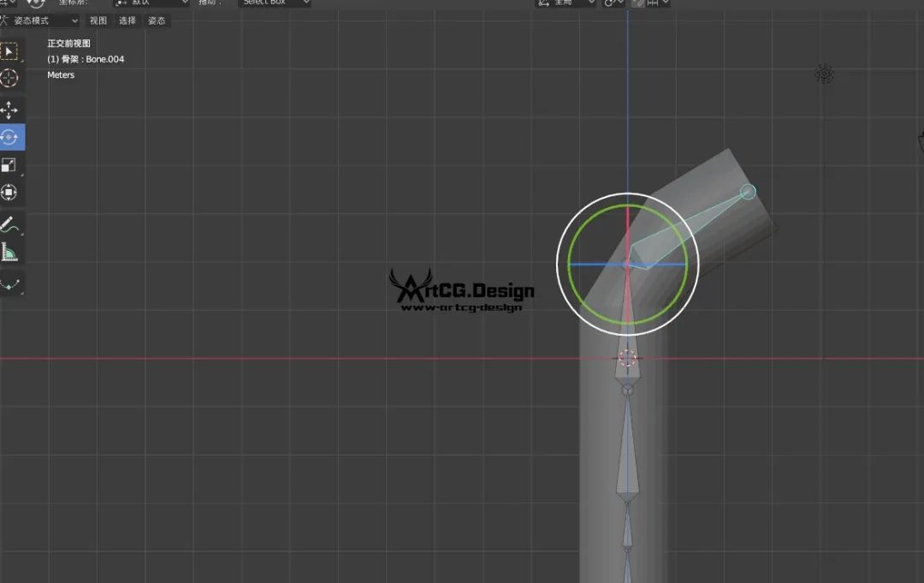Open the Select Box drag dropdown
The image size is (924, 583).
(275, 3)
